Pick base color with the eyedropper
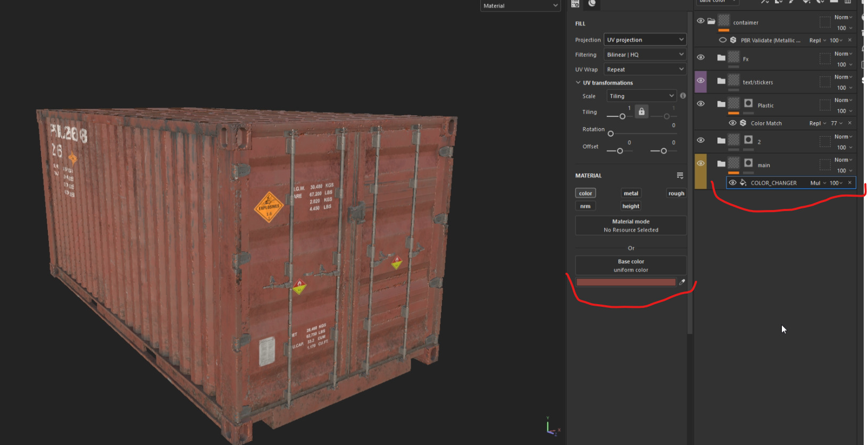 coord(682,282)
